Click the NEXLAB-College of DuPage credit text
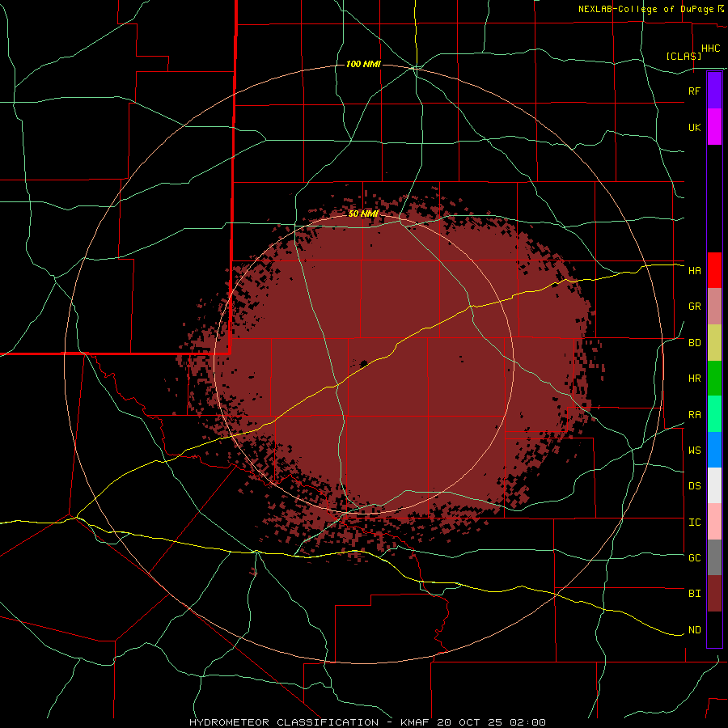728x728 pixels. [645, 9]
